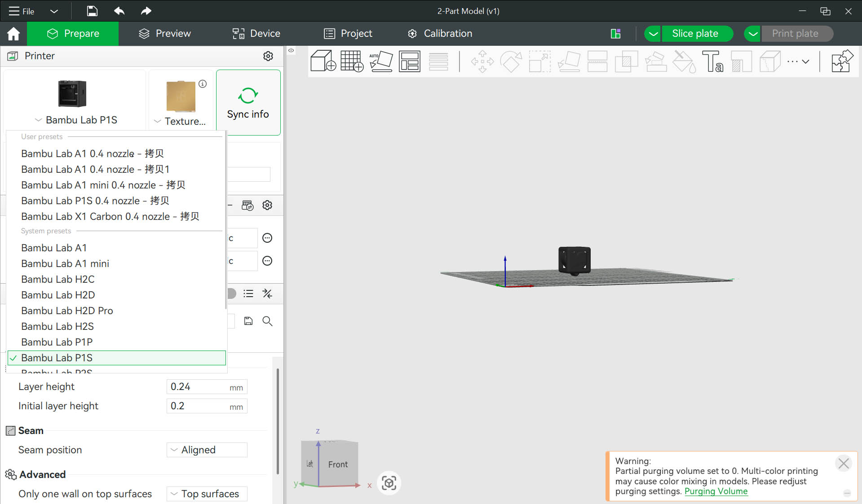Click the compare presets arrows icon
The image size is (862, 504).
pos(267,294)
